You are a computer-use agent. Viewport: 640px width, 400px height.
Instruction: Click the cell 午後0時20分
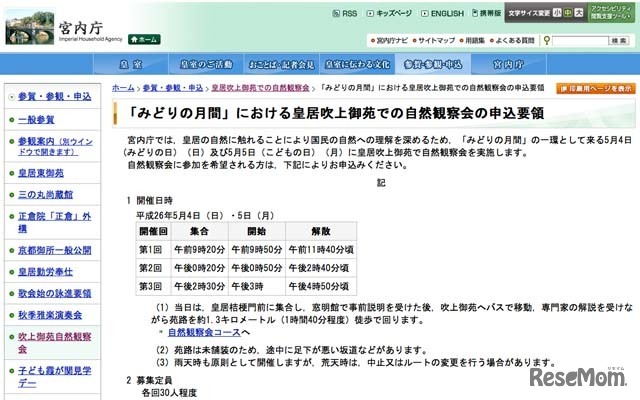(200, 268)
